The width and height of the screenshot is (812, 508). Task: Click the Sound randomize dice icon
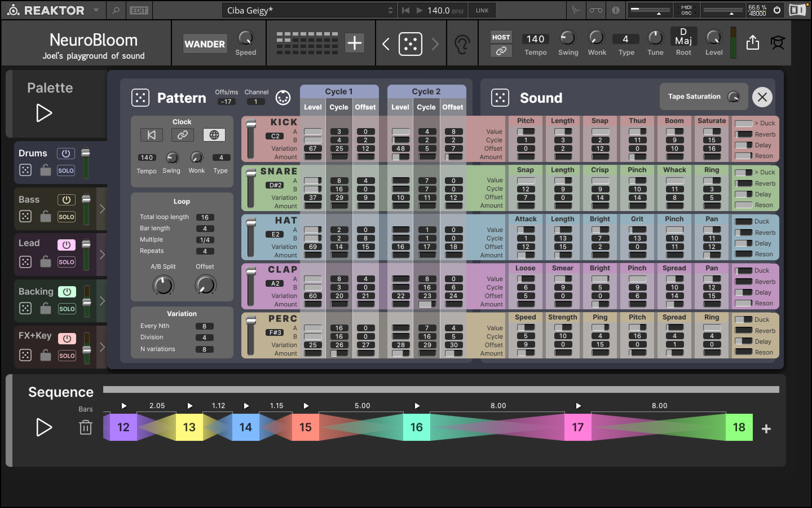click(500, 98)
